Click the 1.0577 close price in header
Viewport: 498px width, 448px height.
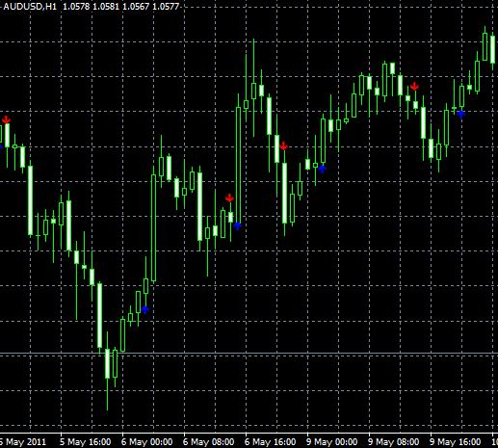(166, 7)
